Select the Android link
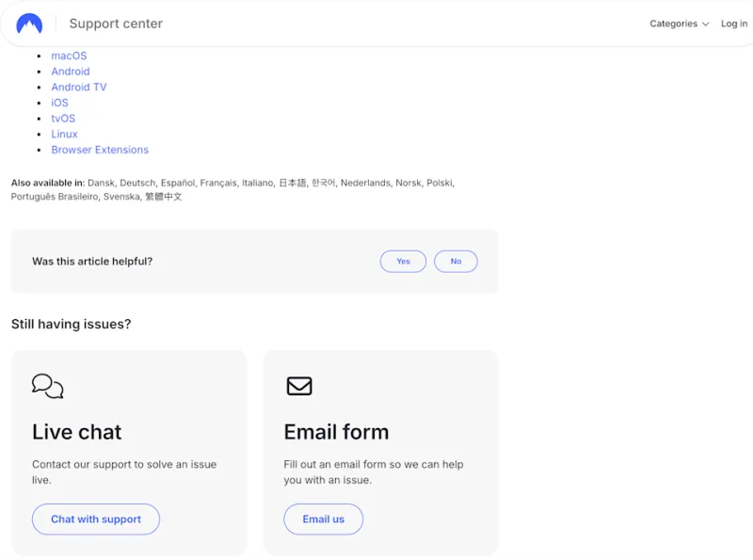The height and width of the screenshot is (560, 753). [x=70, y=71]
